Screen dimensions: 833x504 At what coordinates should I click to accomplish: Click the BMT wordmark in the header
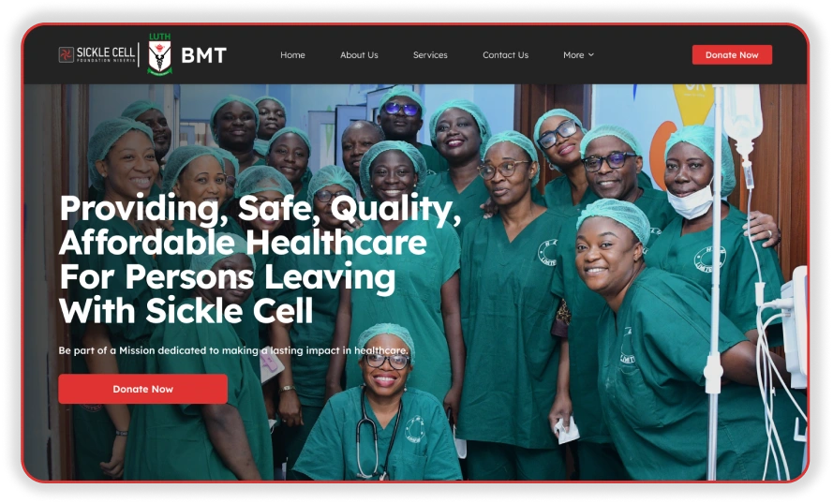pos(204,55)
